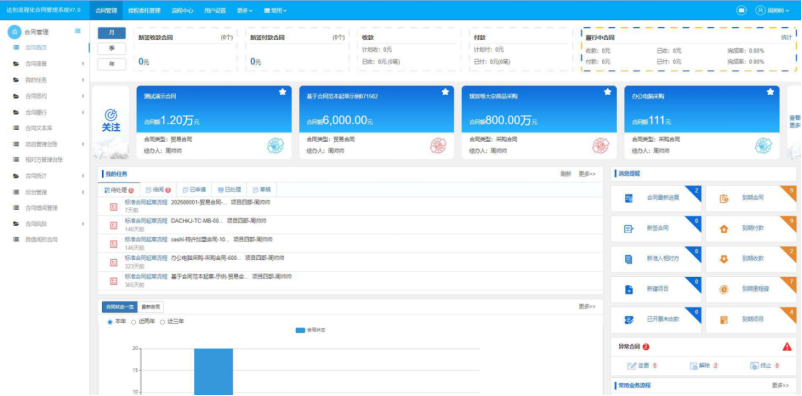The width and height of the screenshot is (802, 396).
Task: Switch to the 待阅 task tab
Action: [x=158, y=190]
